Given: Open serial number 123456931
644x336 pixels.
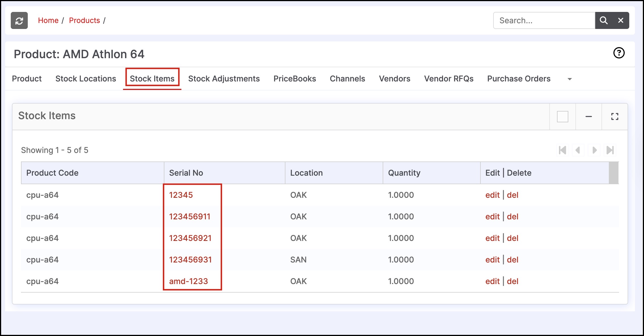Looking at the screenshot, I should click(190, 260).
